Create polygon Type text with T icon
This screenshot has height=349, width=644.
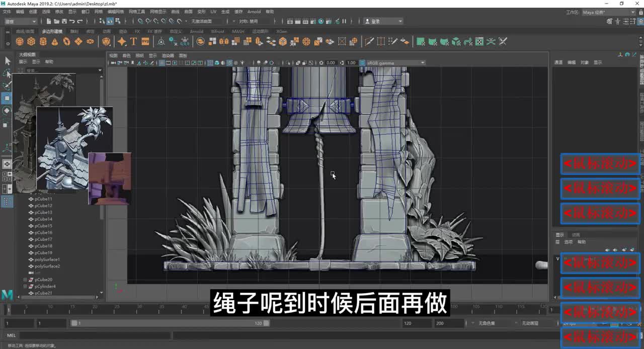[133, 42]
